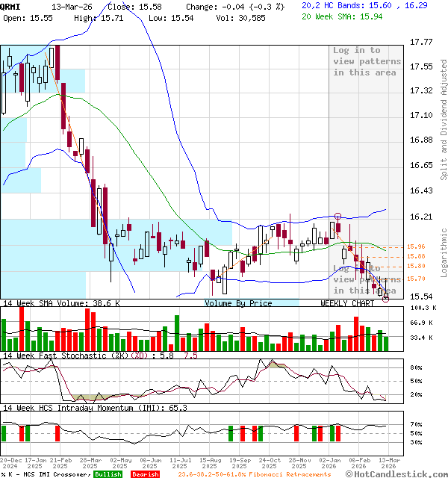Click the 15.70 Fibonacci level label
This screenshot has height=478, width=448.
[416, 279]
